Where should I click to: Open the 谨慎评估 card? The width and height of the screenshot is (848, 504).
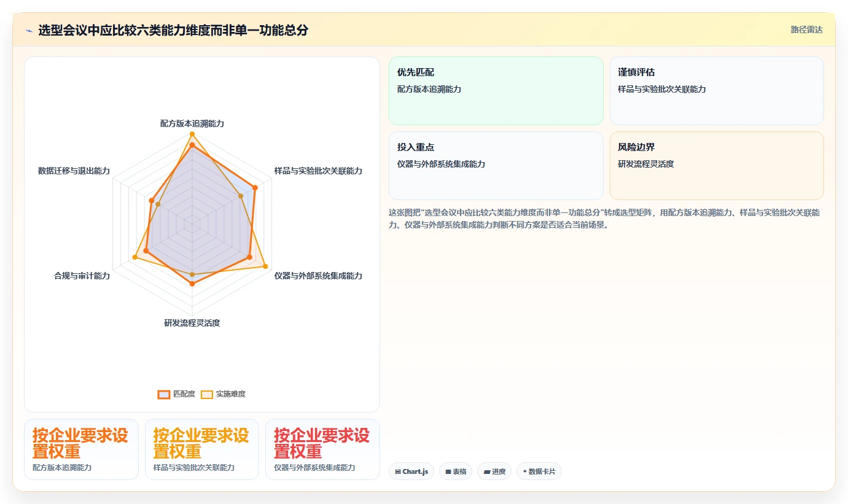coord(717,91)
